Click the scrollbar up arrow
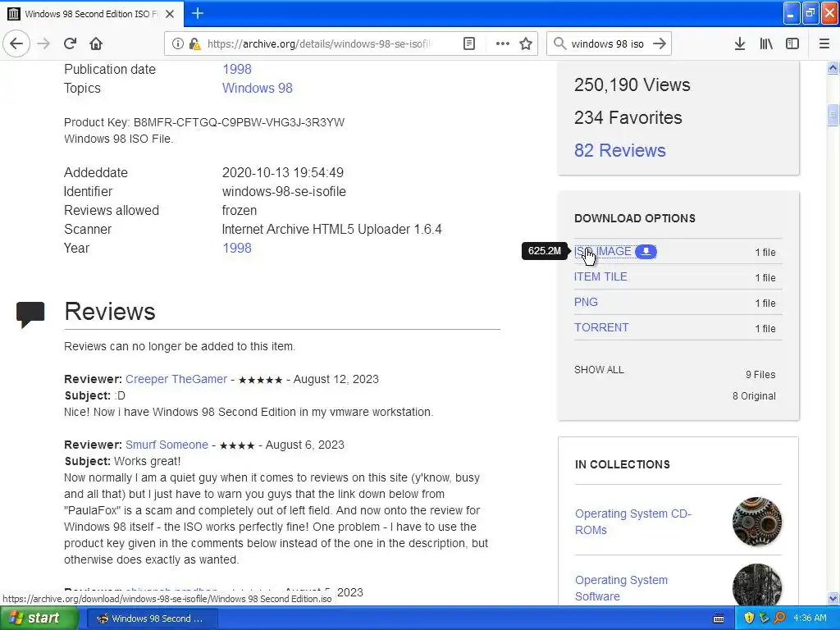Screen dimensions: 840x630 [833, 68]
